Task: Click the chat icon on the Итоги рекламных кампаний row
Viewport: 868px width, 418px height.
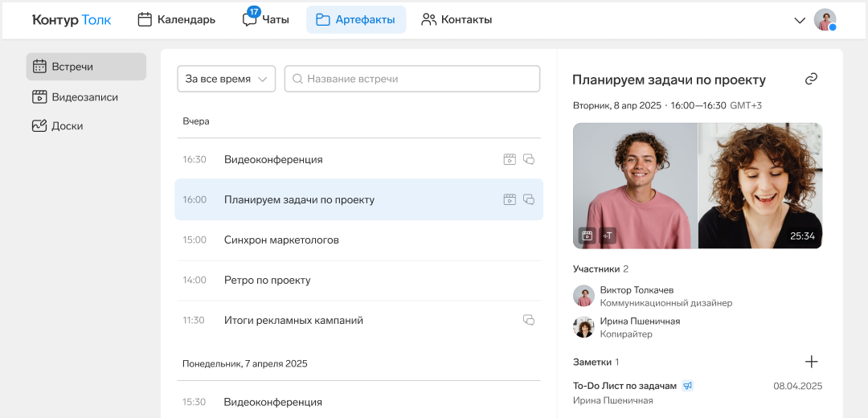Action: (x=529, y=320)
